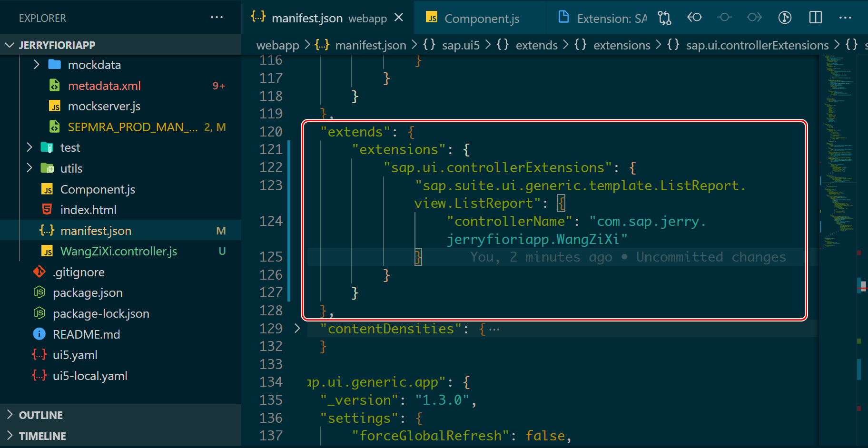Open package.json file

click(x=88, y=292)
